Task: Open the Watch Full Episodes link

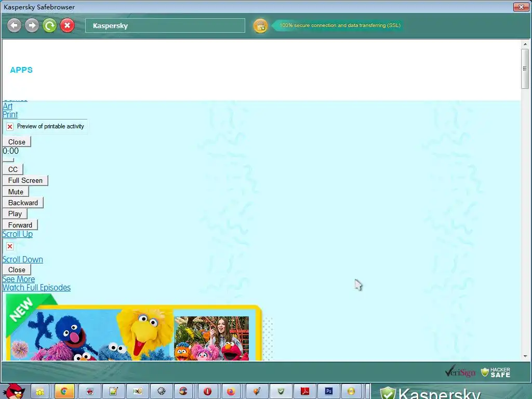Action: [x=37, y=288]
